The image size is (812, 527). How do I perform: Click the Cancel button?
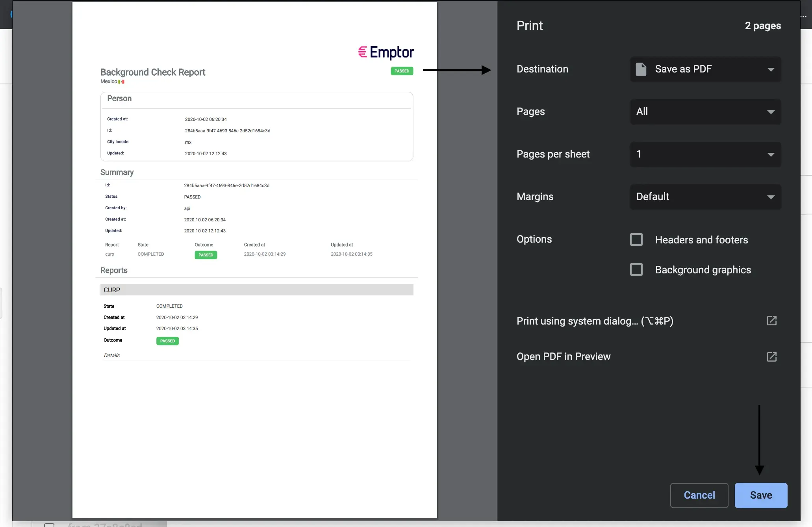pyautogui.click(x=699, y=495)
